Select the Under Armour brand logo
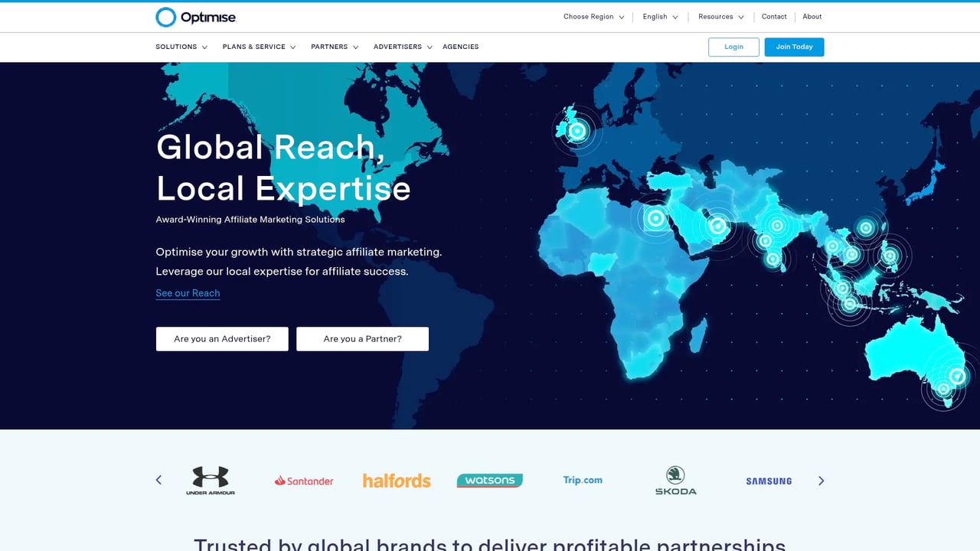Viewport: 980px width, 551px height. 211,481
